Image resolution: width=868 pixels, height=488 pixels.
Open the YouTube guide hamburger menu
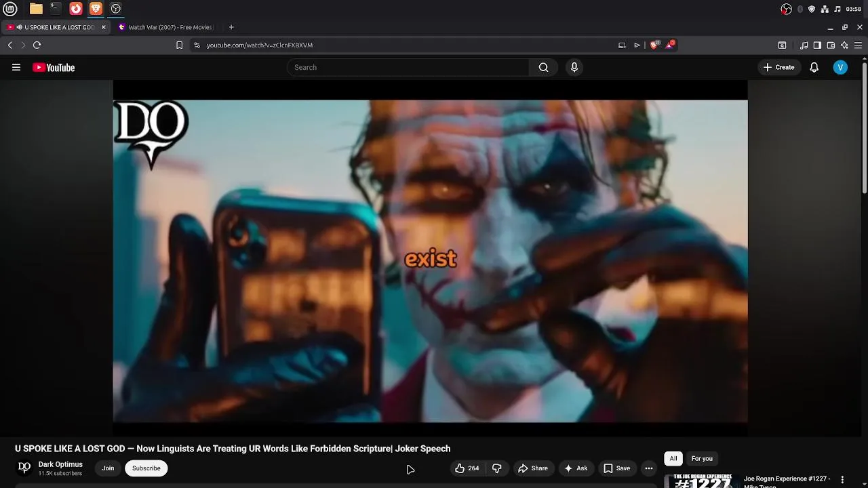(16, 67)
